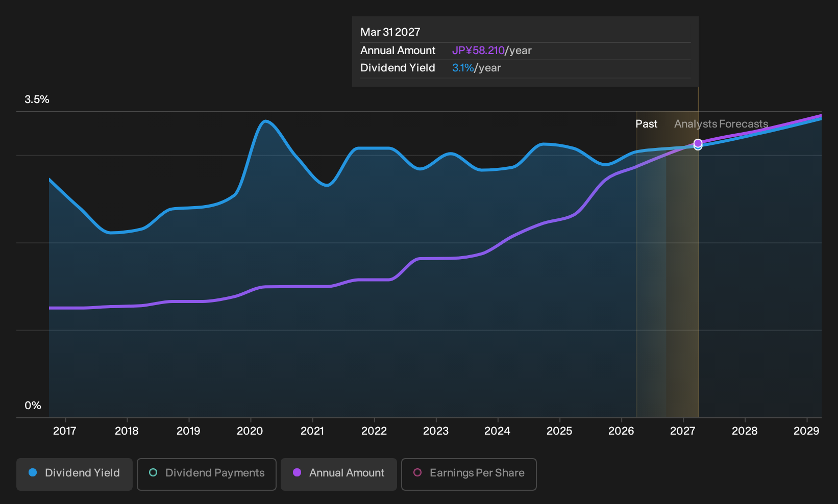Click the 3.1% dividend yield value

(x=463, y=68)
